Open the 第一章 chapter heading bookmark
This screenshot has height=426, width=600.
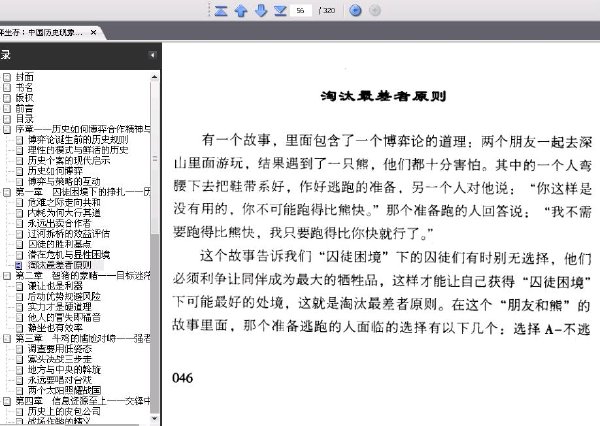point(83,192)
